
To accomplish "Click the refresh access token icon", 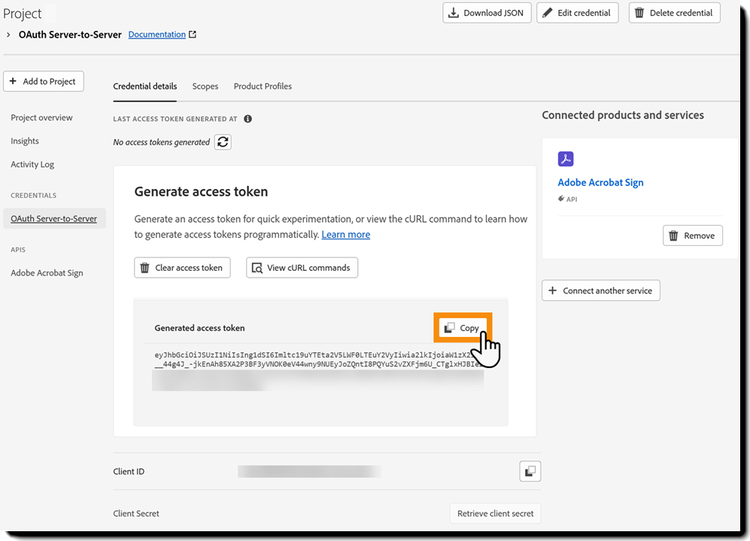I will click(223, 142).
